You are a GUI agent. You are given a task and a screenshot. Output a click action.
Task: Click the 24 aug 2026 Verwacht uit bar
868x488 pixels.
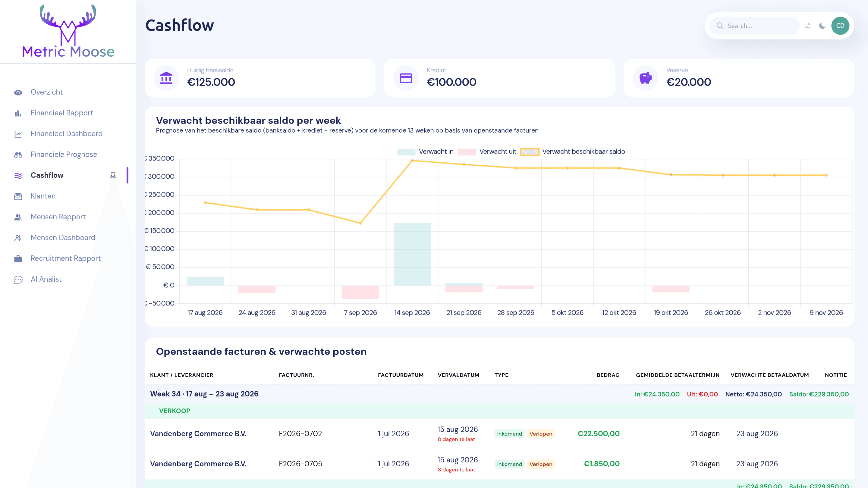[257, 289]
